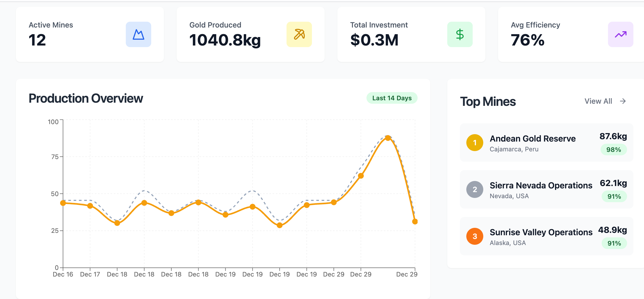The height and width of the screenshot is (299, 644).
Task: Click the 87.6kg production value
Action: (613, 136)
